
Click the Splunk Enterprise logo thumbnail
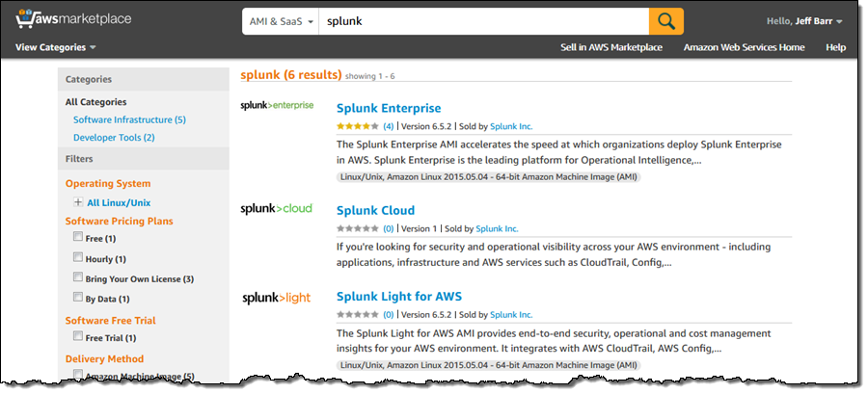[x=277, y=105]
